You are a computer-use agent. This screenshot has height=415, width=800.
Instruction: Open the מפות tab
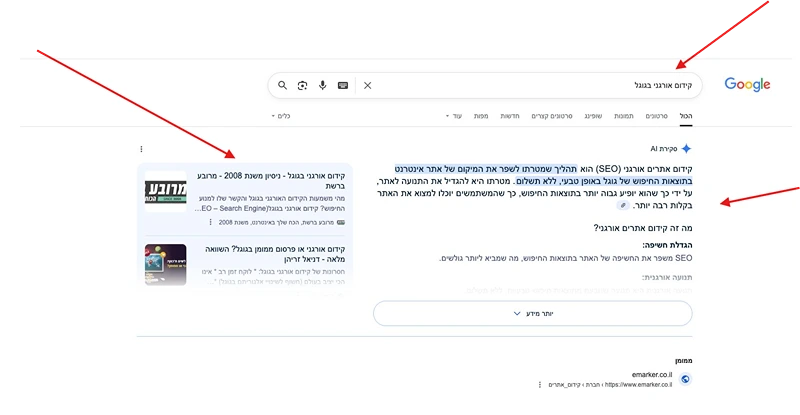click(481, 116)
